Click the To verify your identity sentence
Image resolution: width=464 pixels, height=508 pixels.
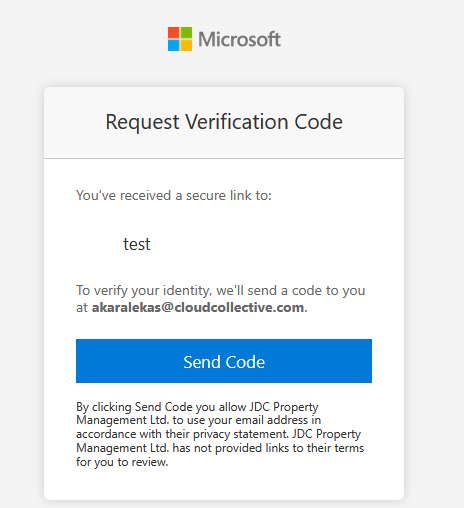coord(221,299)
